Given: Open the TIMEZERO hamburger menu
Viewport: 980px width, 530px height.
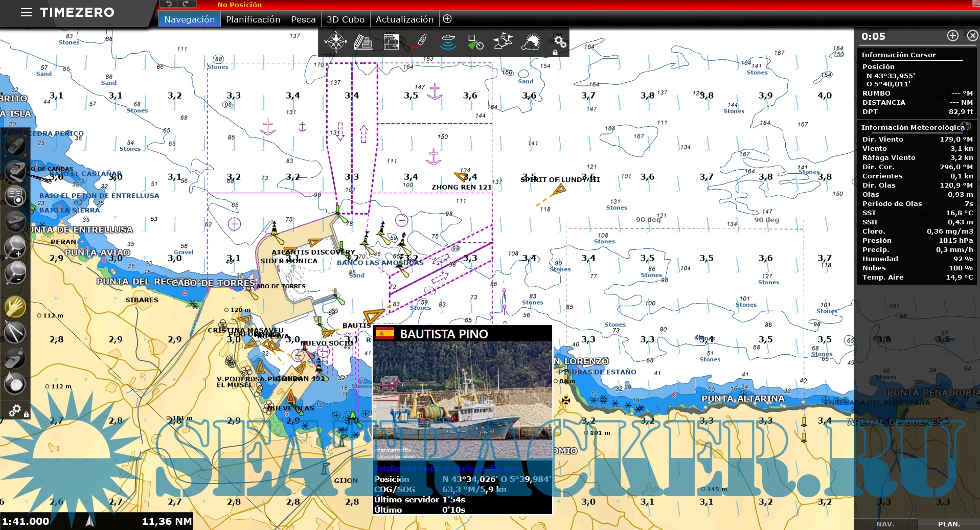Looking at the screenshot, I should pos(26,12).
